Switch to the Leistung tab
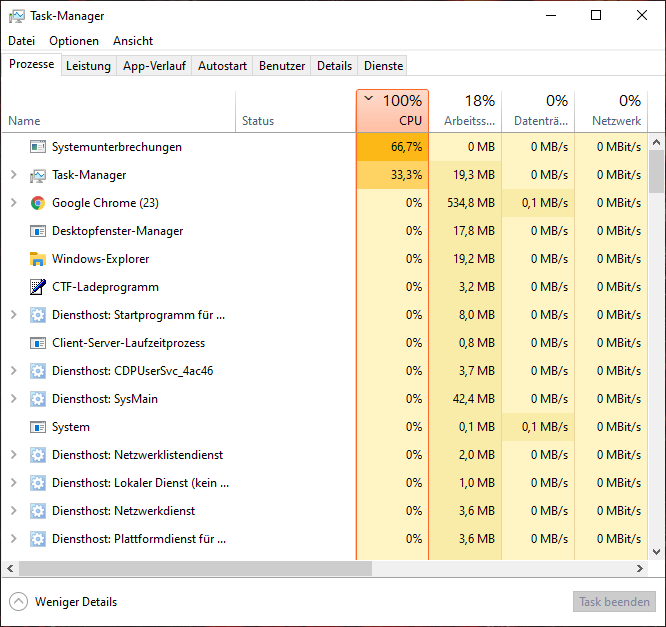The height and width of the screenshot is (627, 666). (88, 66)
